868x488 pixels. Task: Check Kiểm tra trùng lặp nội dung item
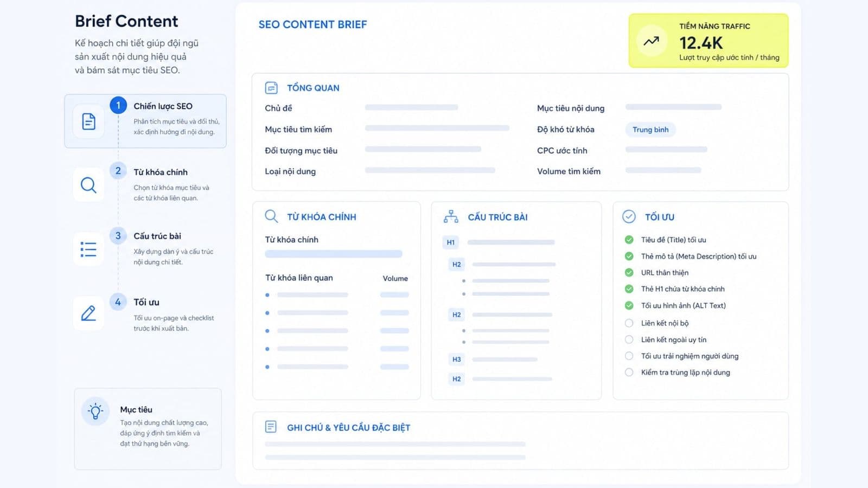(629, 372)
